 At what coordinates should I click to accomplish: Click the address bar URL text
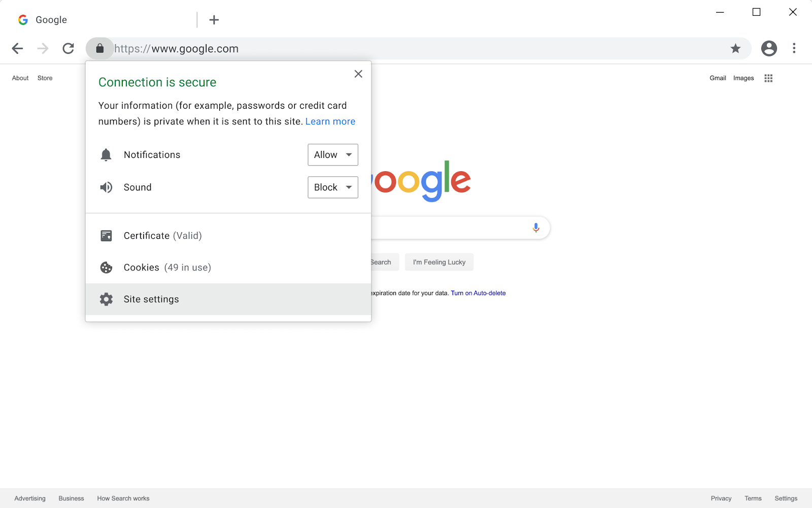(x=176, y=49)
